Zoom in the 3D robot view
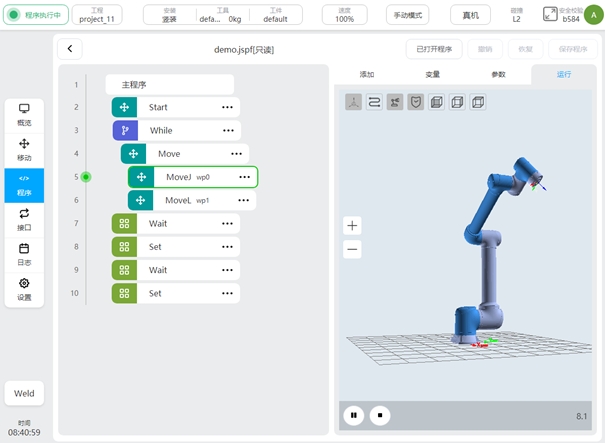This screenshot has width=605, height=443. coord(352,226)
